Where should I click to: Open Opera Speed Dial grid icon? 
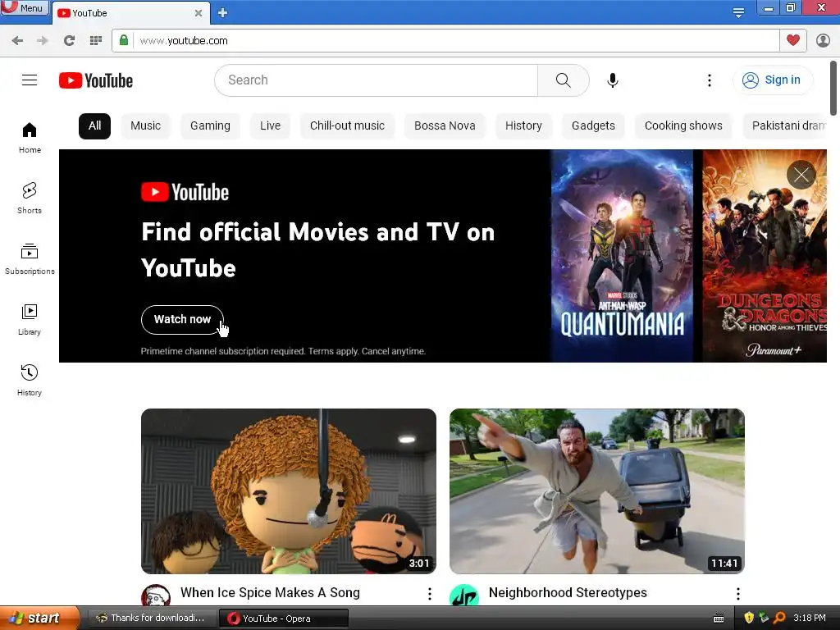click(96, 41)
